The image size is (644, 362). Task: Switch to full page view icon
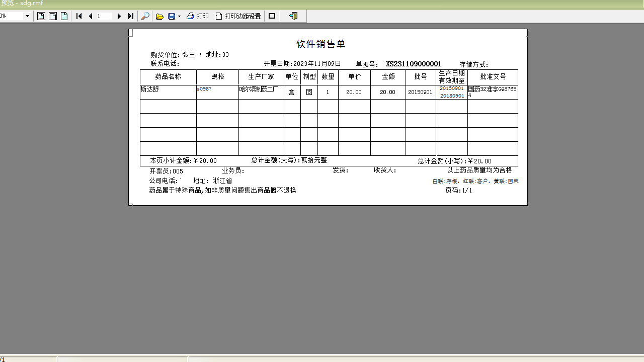point(41,16)
